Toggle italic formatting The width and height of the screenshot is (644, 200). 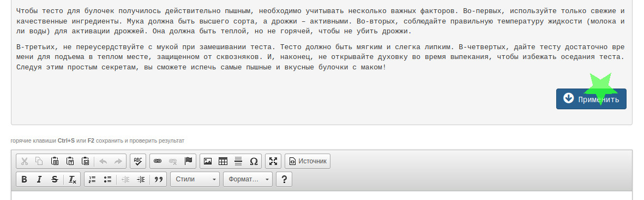[39, 179]
